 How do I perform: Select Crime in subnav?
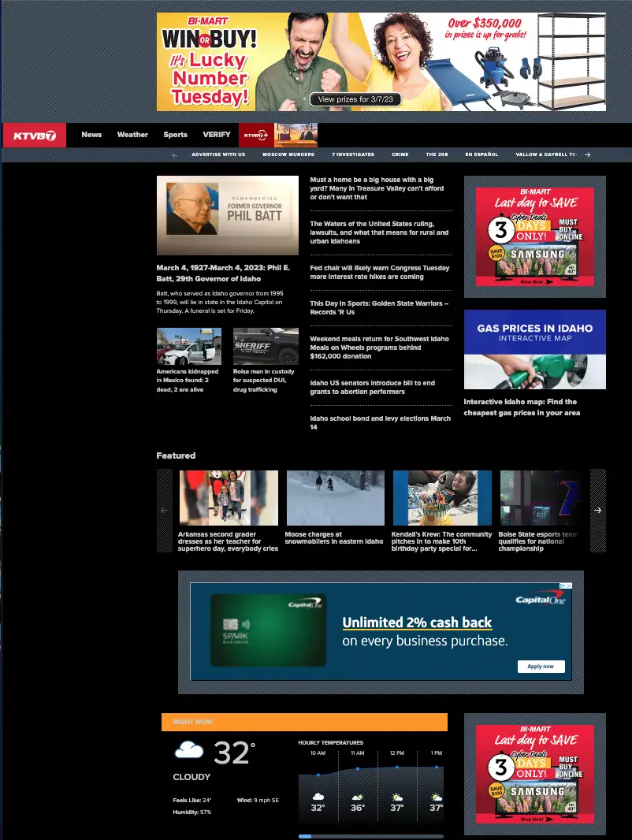coord(400,154)
